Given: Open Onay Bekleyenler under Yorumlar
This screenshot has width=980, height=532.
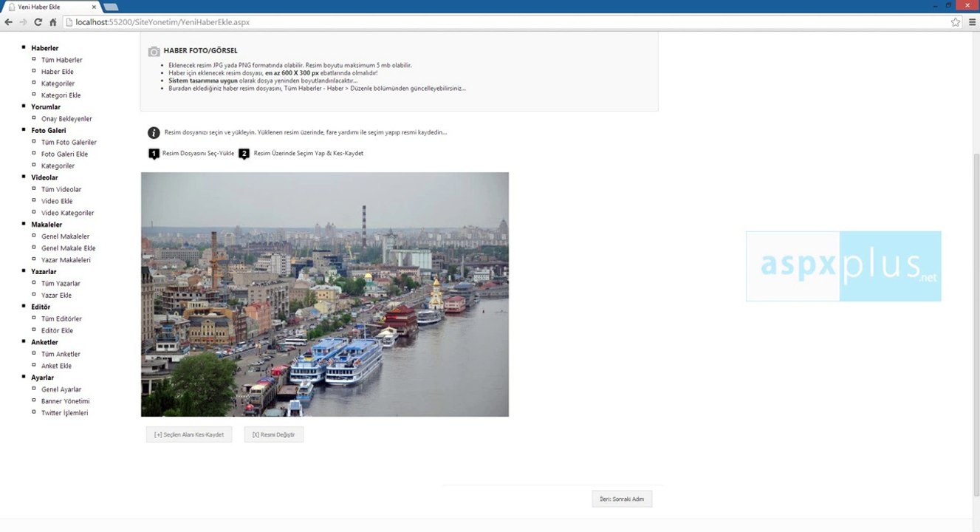Looking at the screenshot, I should coord(66,119).
